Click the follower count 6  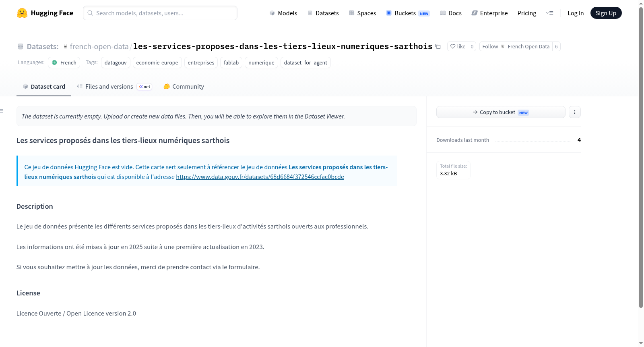pyautogui.click(x=556, y=46)
